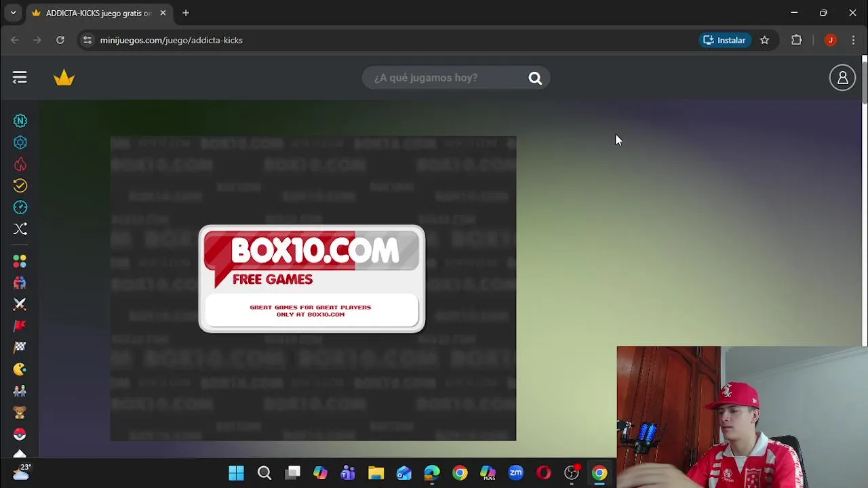Open a new browser tab
Viewport: 868px width, 488px height.
pyautogui.click(x=185, y=13)
